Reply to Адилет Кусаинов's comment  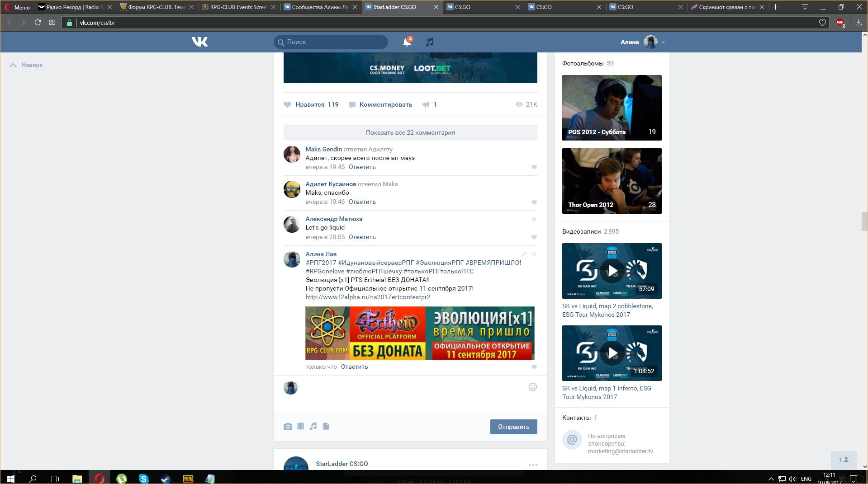pos(362,202)
